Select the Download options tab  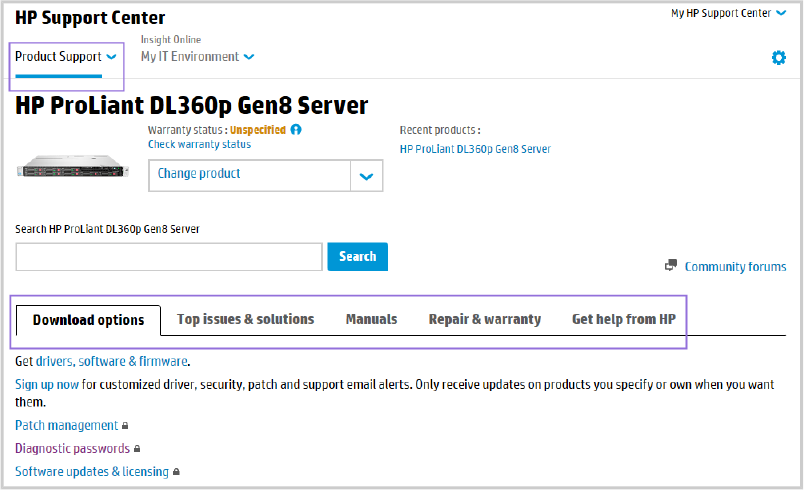click(89, 320)
